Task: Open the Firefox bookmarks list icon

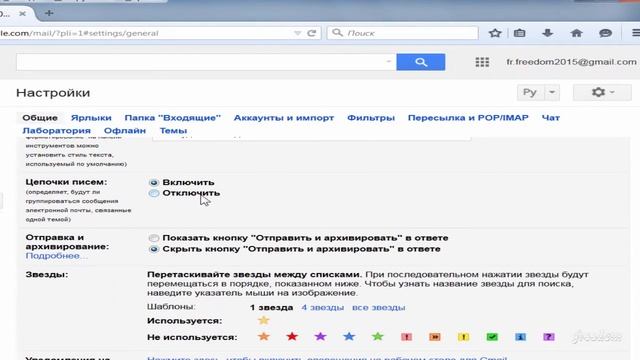Action: [x=520, y=33]
